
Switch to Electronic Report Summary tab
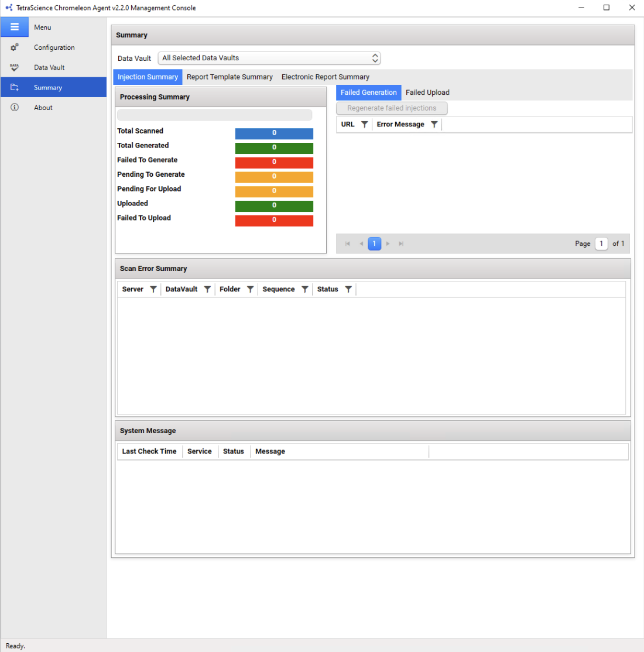coord(326,77)
